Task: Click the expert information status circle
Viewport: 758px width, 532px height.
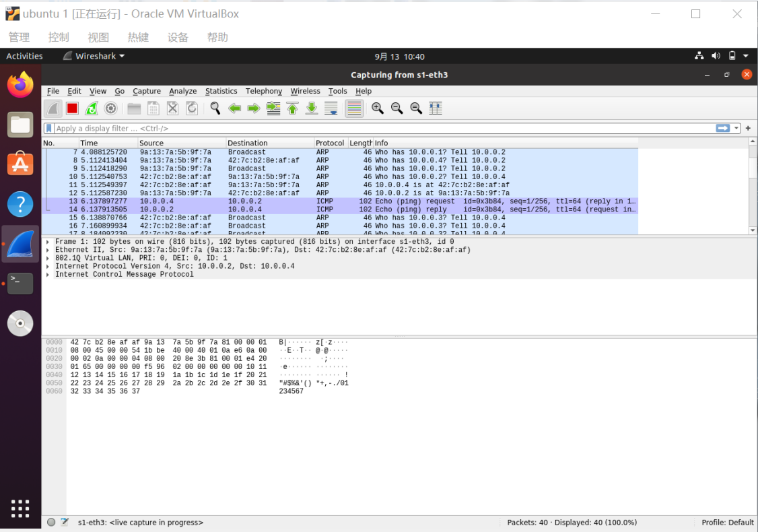Action: tap(51, 523)
